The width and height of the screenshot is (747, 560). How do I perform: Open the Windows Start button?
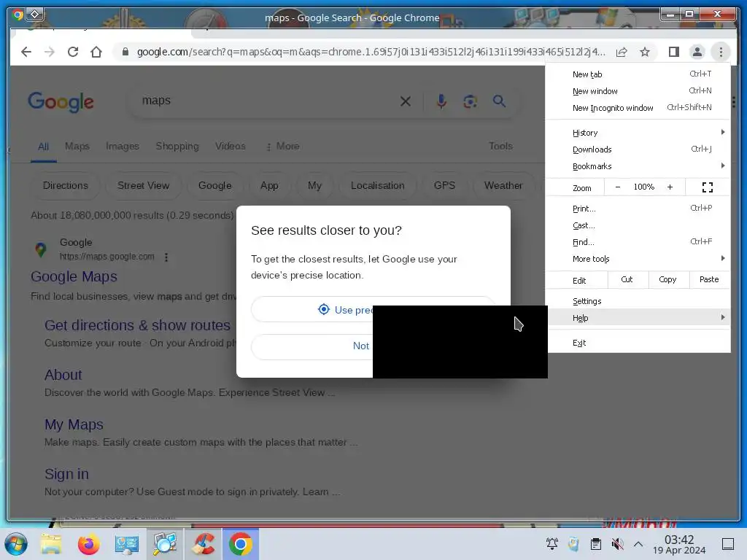[x=16, y=544]
